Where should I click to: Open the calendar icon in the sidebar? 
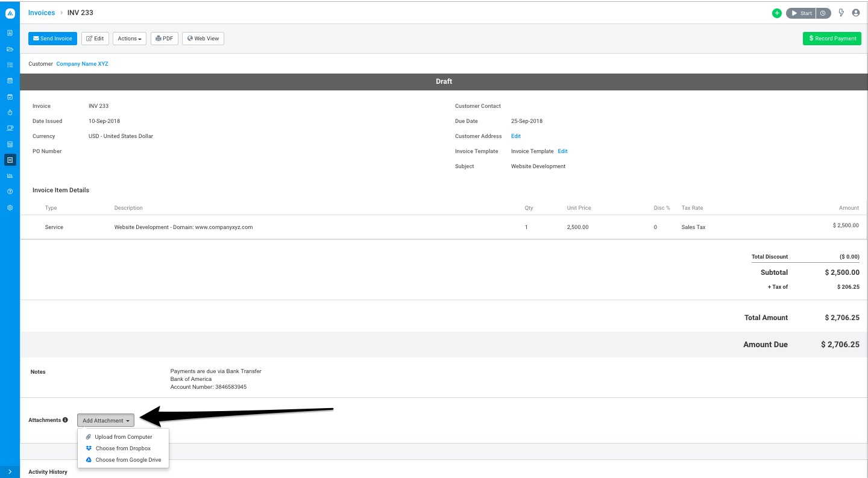tap(10, 80)
